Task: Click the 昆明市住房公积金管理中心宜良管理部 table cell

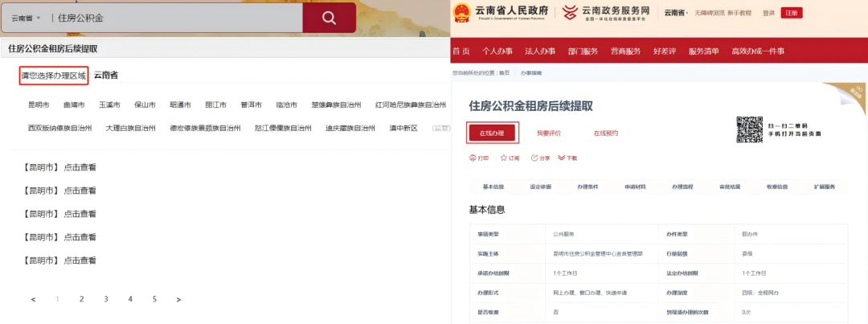Action: point(602,254)
